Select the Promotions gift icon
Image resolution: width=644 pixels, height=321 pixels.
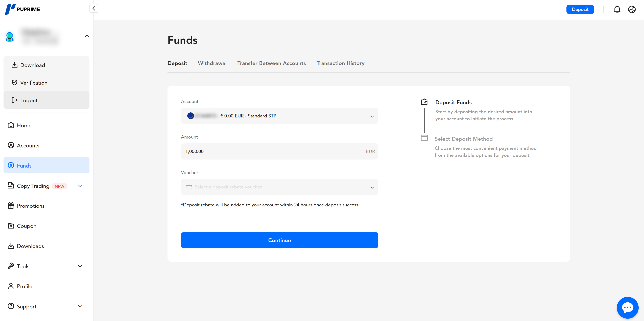[x=11, y=205]
